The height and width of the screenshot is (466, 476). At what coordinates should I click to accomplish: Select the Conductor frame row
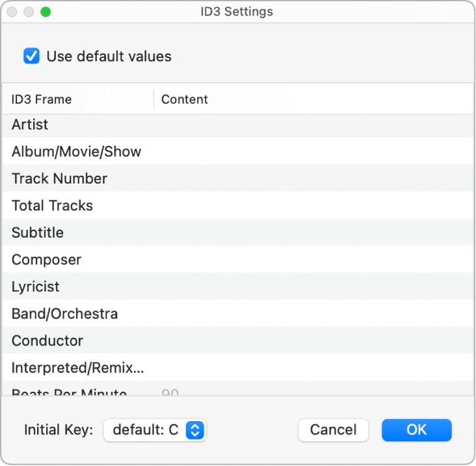click(47, 341)
